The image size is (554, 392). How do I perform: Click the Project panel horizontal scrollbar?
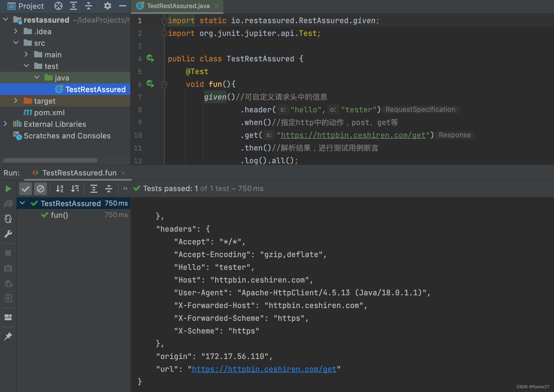click(50, 160)
